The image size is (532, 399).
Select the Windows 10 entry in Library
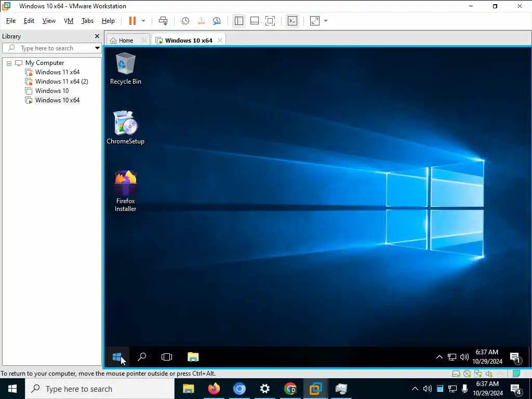pos(51,90)
